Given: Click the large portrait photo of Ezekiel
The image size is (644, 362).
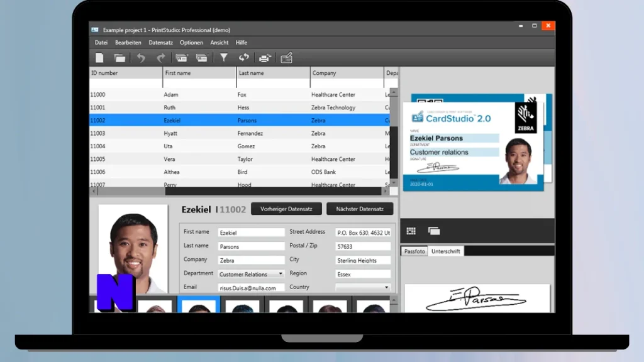Looking at the screenshot, I should pos(133,249).
